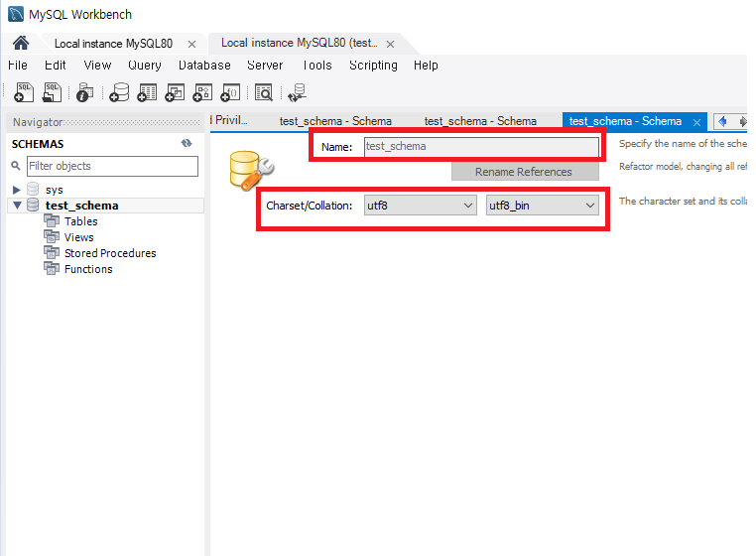The width and height of the screenshot is (756, 556).
Task: Create a new SQL tab icon
Action: [24, 92]
